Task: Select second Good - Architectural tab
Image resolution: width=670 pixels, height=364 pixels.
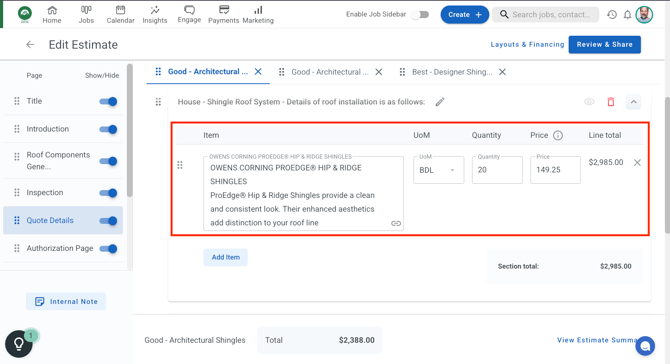Action: click(x=329, y=72)
